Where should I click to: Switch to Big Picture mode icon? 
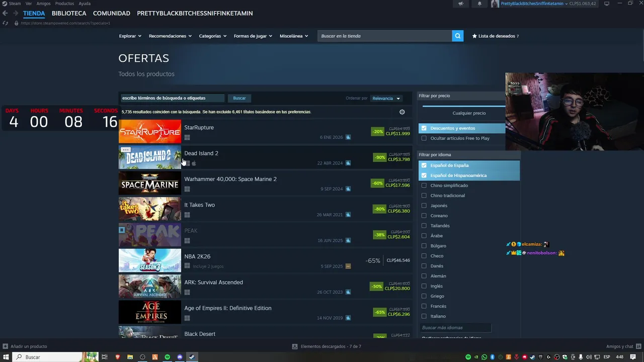point(607,4)
